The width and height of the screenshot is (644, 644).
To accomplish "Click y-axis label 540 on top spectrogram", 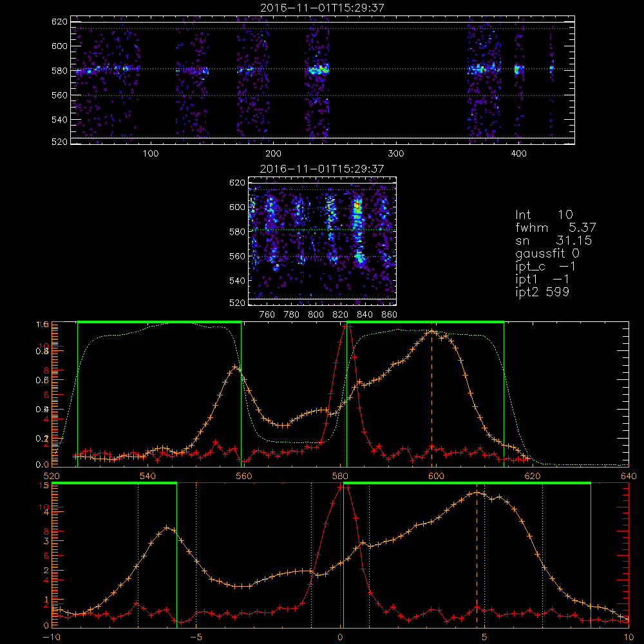I will [x=59, y=120].
